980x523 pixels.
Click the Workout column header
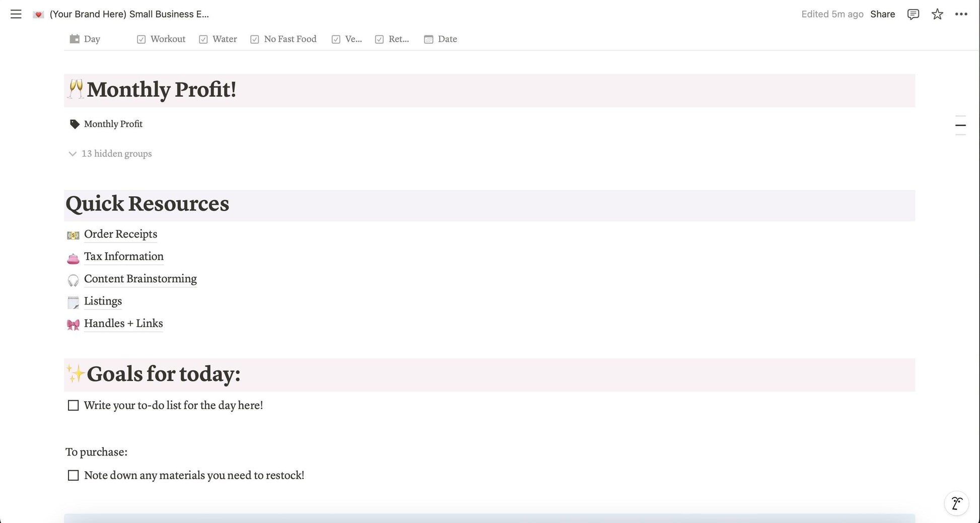point(161,39)
